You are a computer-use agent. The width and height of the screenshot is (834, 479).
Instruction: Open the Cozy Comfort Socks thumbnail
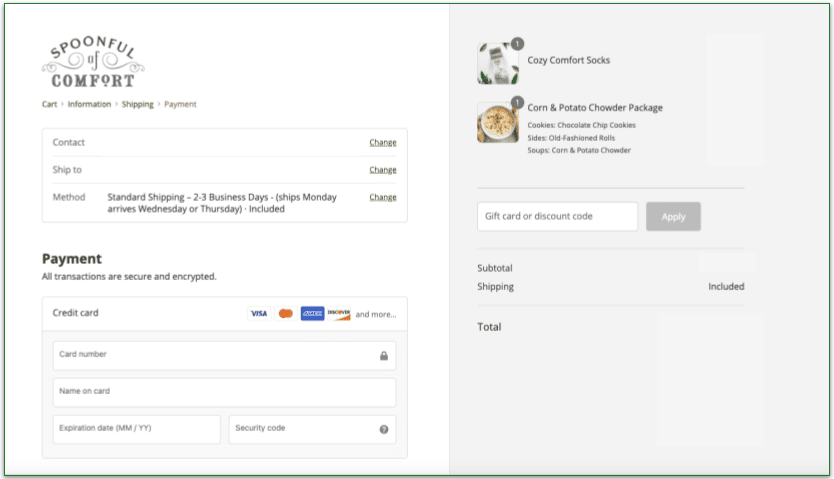[x=498, y=64]
